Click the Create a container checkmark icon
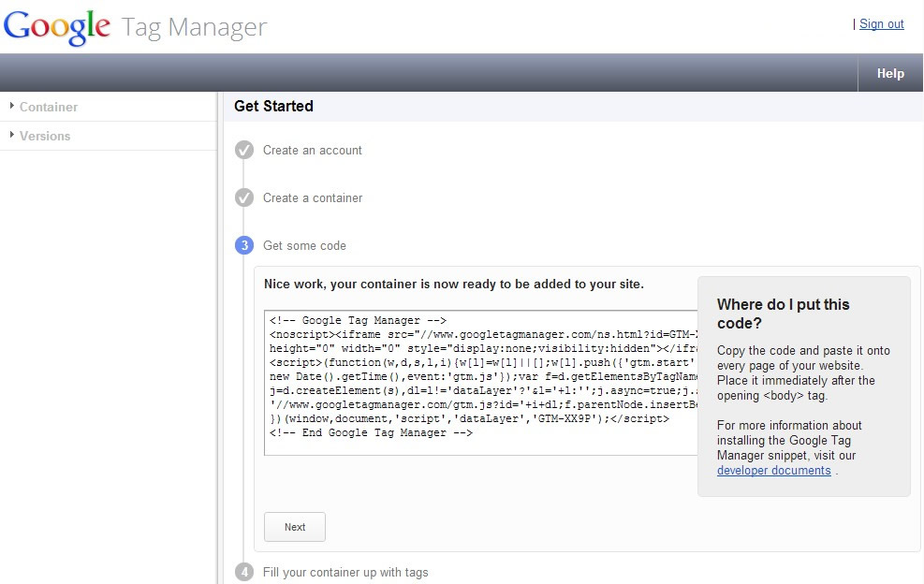 pyautogui.click(x=244, y=197)
